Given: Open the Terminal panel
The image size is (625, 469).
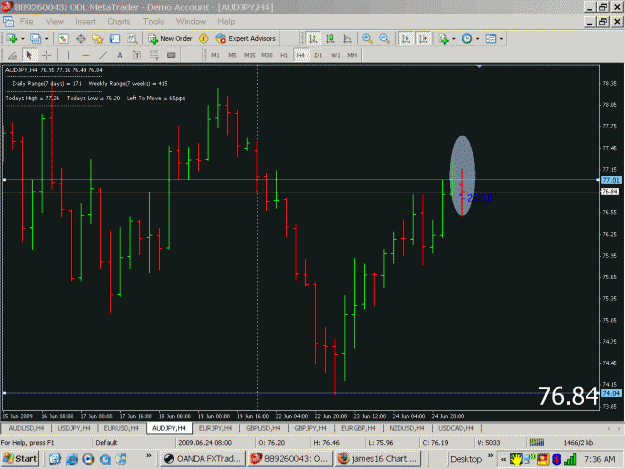Looking at the screenshot, I should pyautogui.click(x=115, y=39).
